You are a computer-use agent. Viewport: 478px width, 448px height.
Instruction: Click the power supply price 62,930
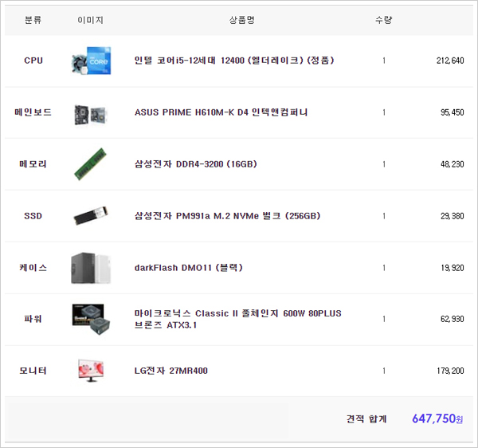tap(452, 319)
